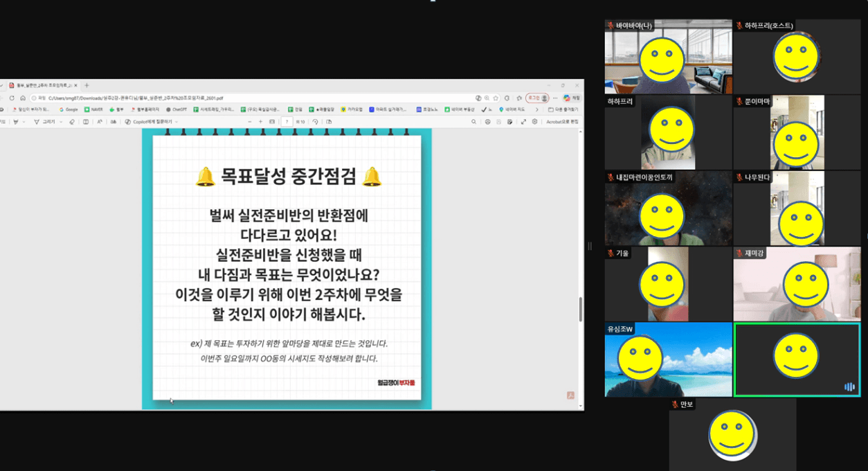Open the NAVER bookmark
The width and height of the screenshot is (868, 471).
[x=93, y=109]
